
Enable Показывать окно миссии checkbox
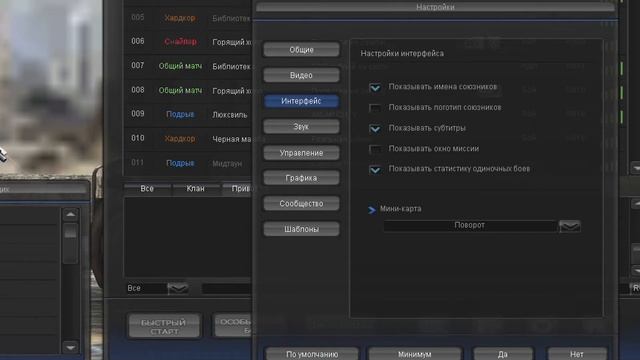pyautogui.click(x=375, y=149)
